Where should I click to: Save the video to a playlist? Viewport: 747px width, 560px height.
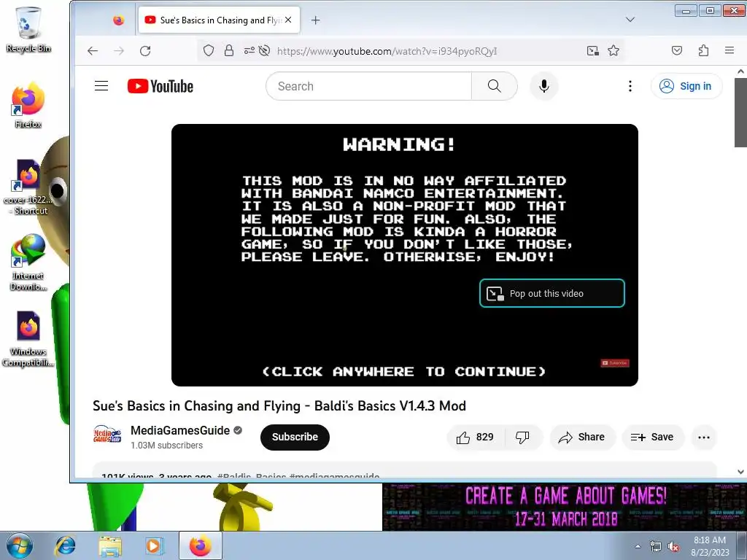(653, 437)
